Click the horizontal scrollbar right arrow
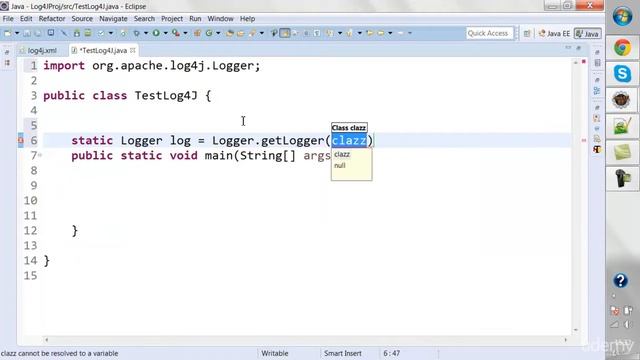The width and height of the screenshot is (640, 360). (x=566, y=340)
